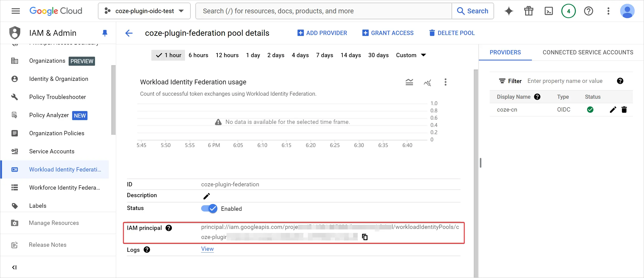The height and width of the screenshot is (278, 644).
Task: Open Policy Analyzer in the sidebar
Action: tap(55, 115)
